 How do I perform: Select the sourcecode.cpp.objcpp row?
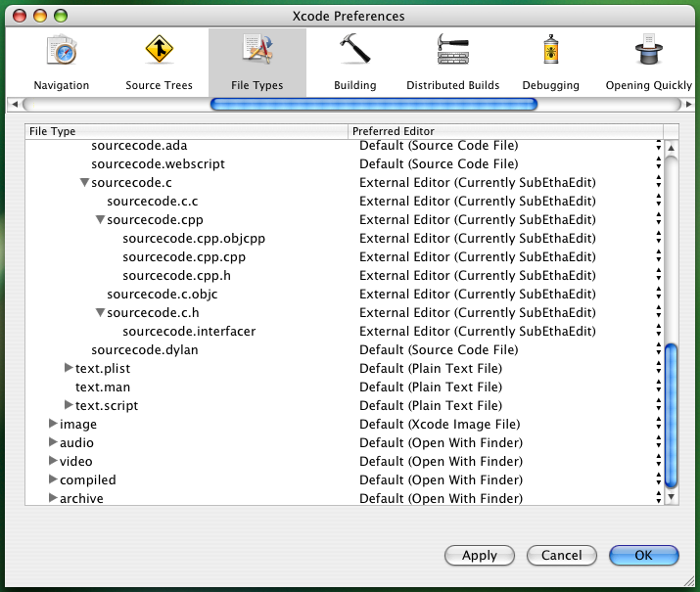coord(344,238)
